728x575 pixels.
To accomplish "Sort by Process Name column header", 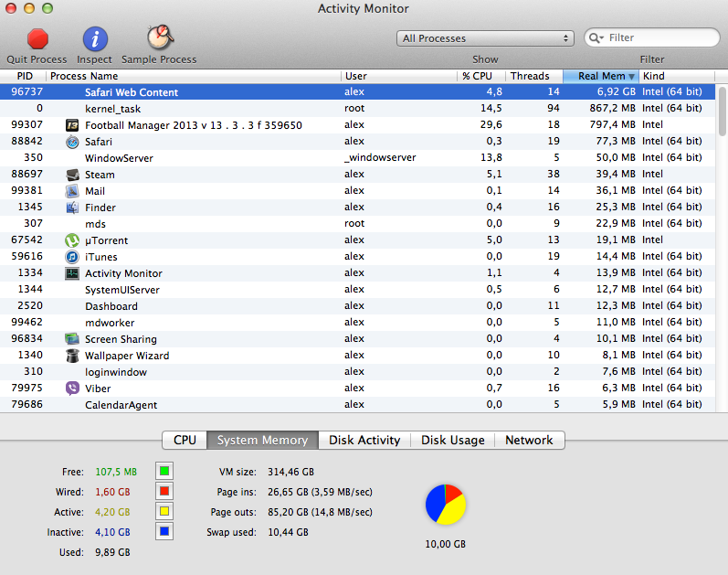I will (194, 76).
